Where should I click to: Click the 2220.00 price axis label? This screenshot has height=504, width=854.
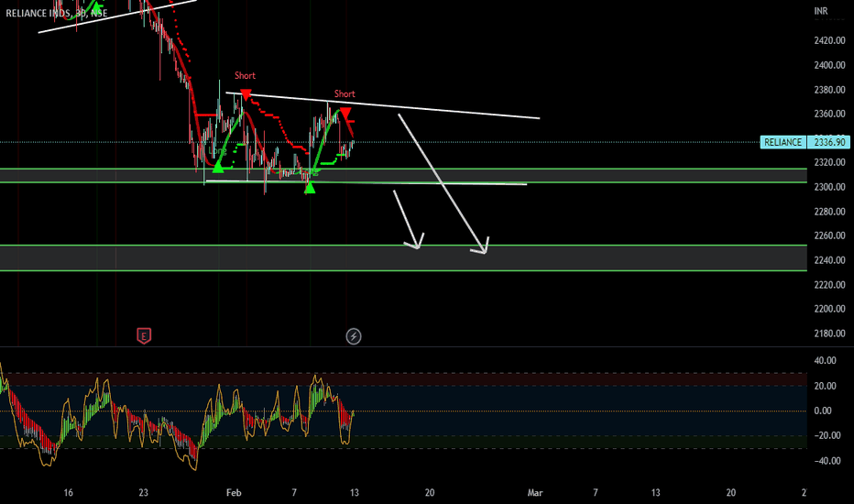pyautogui.click(x=829, y=284)
